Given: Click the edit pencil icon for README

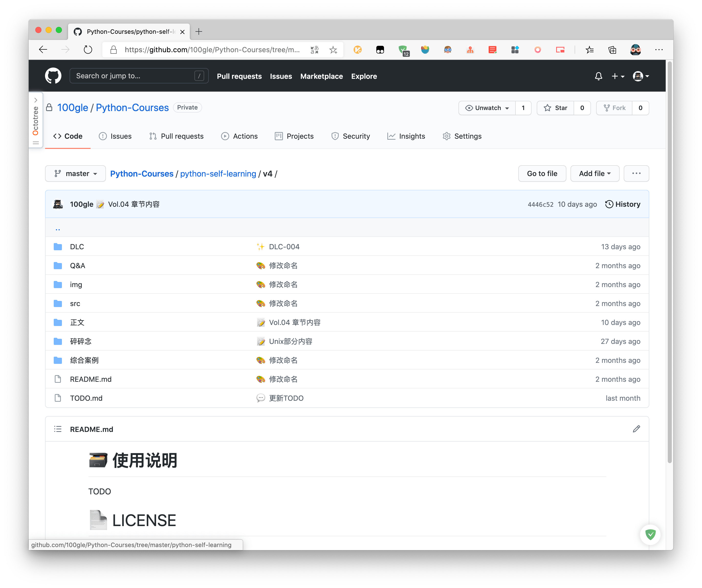Looking at the screenshot, I should 637,429.
